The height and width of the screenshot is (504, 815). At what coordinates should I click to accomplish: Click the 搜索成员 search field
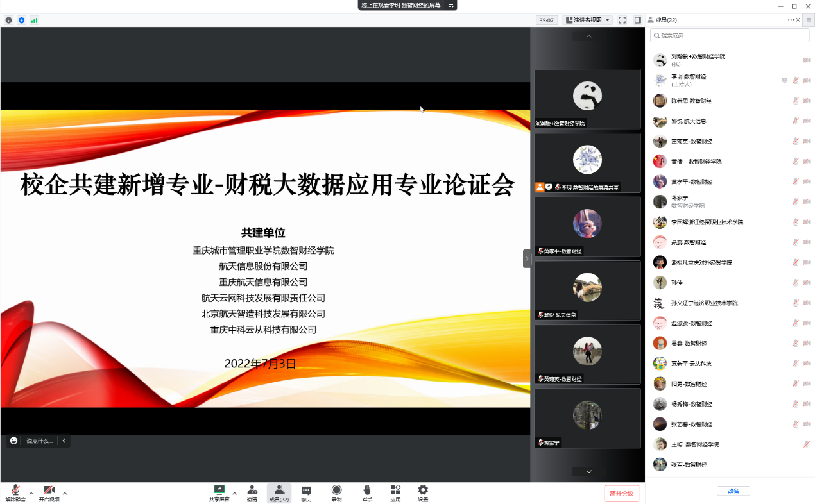[730, 35]
